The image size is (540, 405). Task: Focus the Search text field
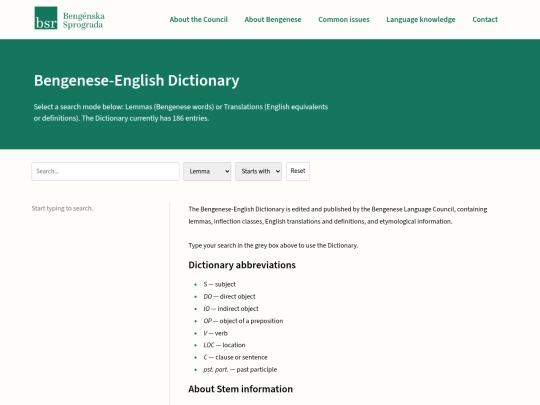point(105,172)
